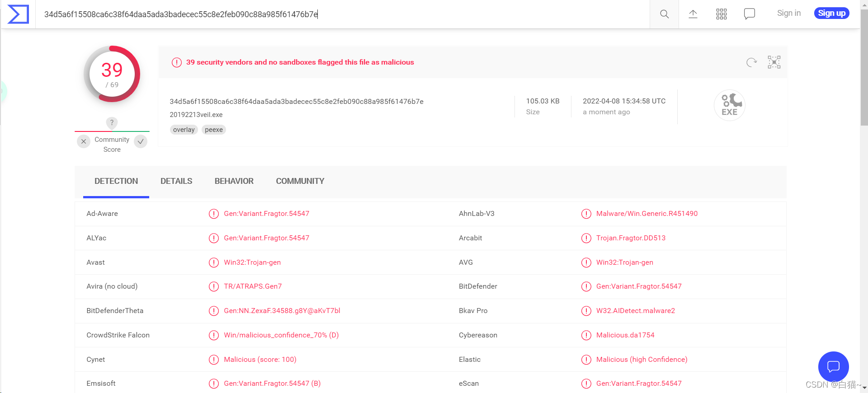868x393 pixels.
Task: Click the Sign up button
Action: 832,13
